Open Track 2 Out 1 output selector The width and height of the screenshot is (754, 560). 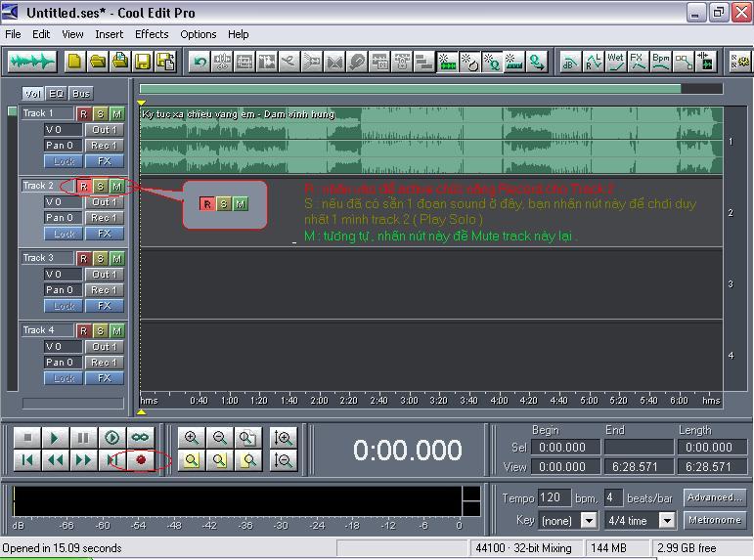click(105, 202)
